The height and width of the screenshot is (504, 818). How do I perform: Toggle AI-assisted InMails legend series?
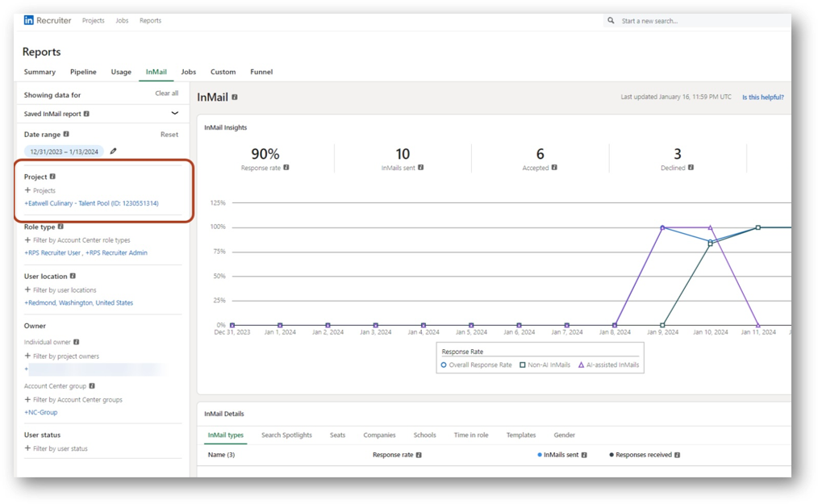[x=609, y=364]
